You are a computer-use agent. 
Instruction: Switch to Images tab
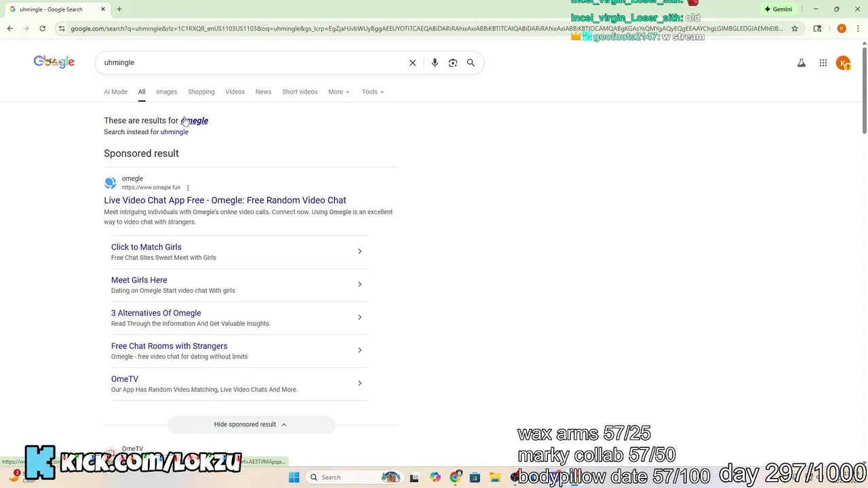(166, 91)
